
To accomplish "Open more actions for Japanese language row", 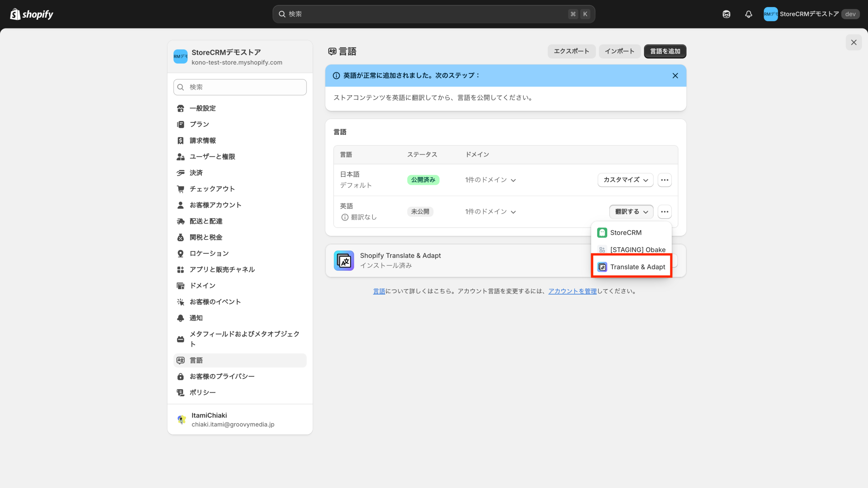I will (x=664, y=180).
